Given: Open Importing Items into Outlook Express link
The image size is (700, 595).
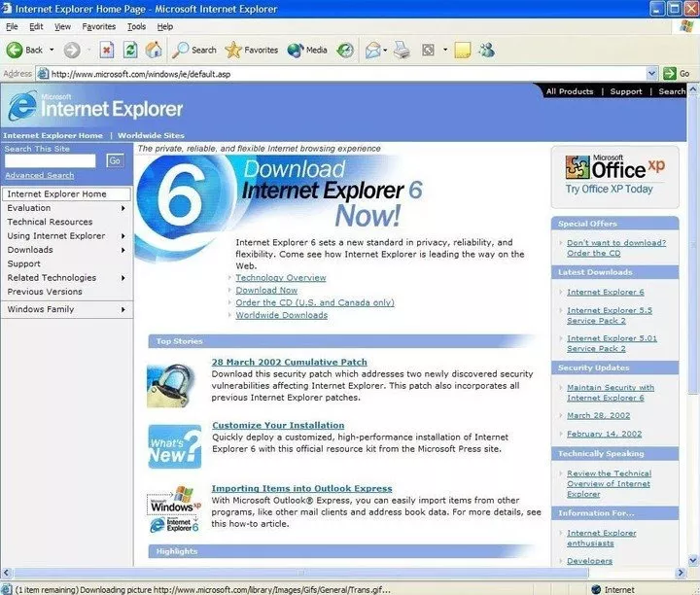Looking at the screenshot, I should (301, 489).
